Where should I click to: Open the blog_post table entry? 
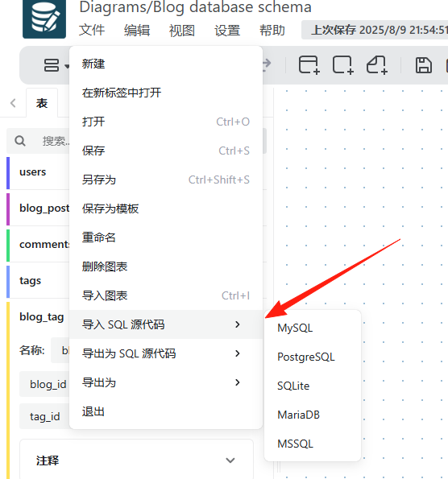[x=38, y=209]
